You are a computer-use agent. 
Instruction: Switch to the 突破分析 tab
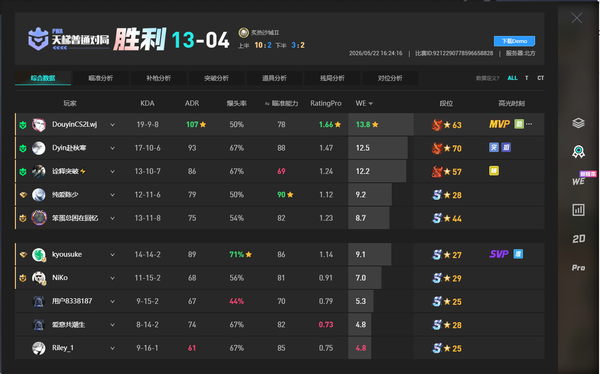point(217,78)
